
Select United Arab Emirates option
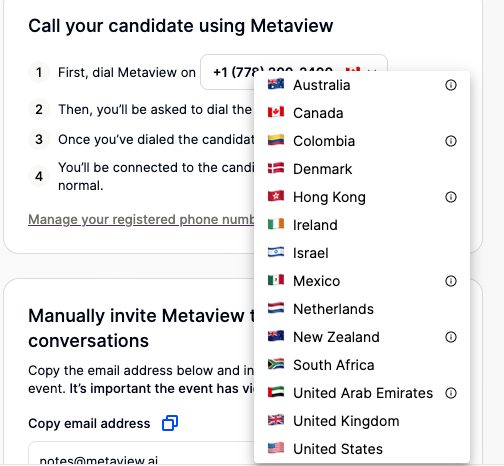point(362,393)
